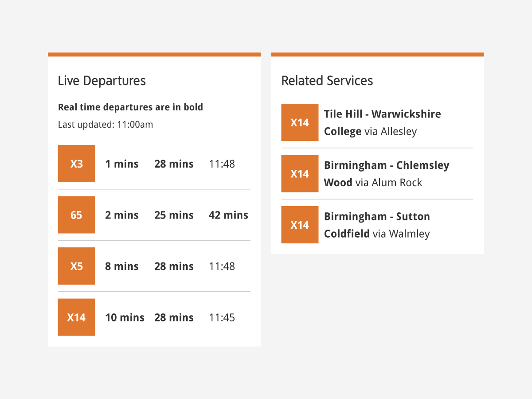Click the X14 badge for Tile Hill service
The image size is (532, 399).
pos(300,122)
